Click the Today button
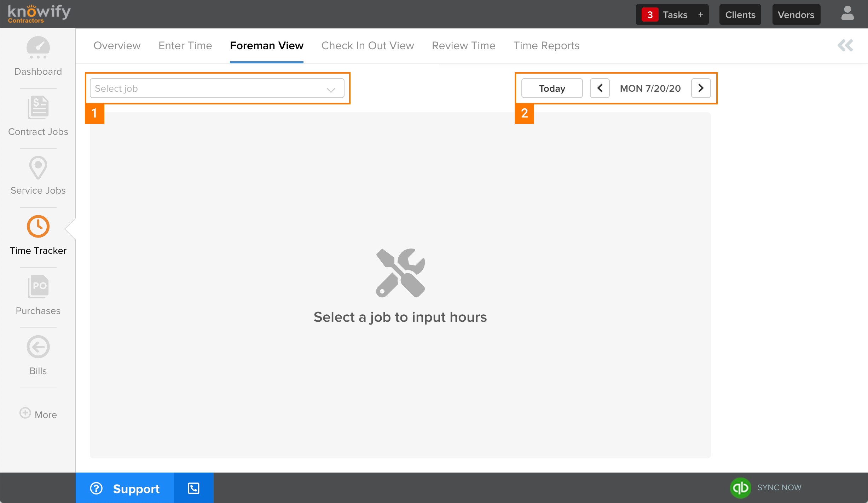 (x=552, y=88)
